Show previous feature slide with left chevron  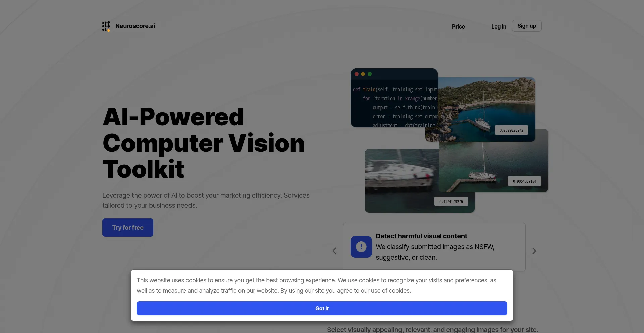click(334, 251)
